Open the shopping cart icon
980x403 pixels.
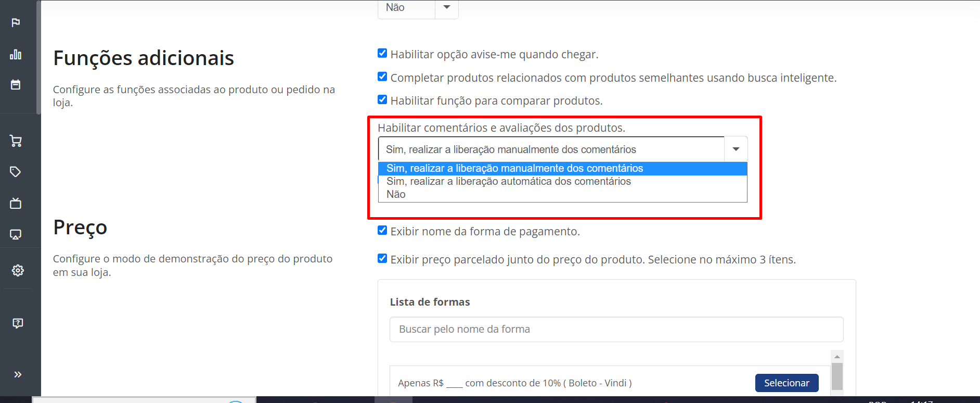[16, 141]
